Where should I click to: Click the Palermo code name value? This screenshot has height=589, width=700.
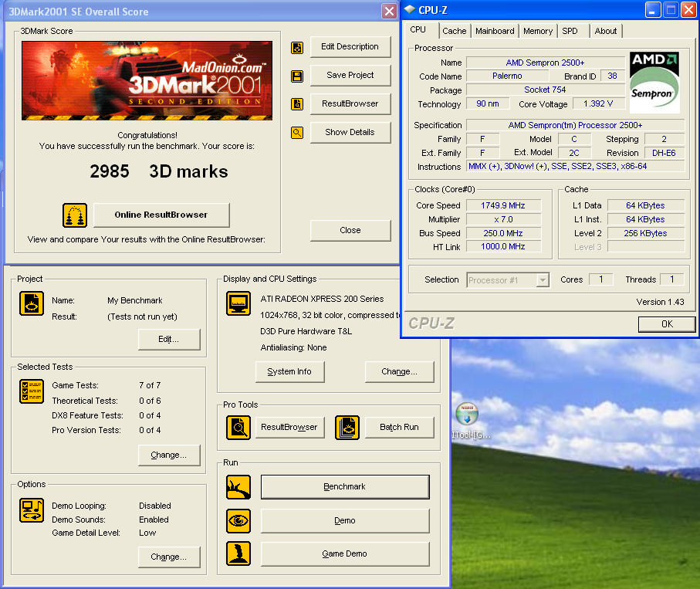507,76
